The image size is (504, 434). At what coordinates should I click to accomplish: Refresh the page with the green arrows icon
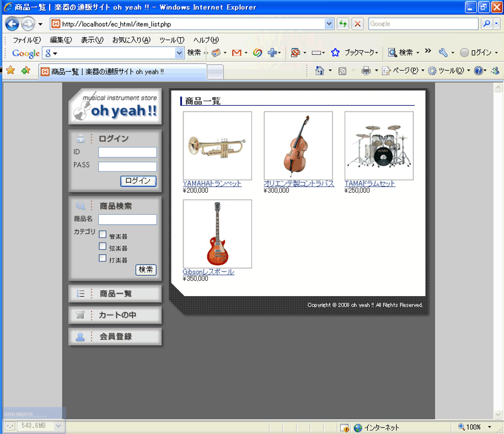tap(343, 24)
